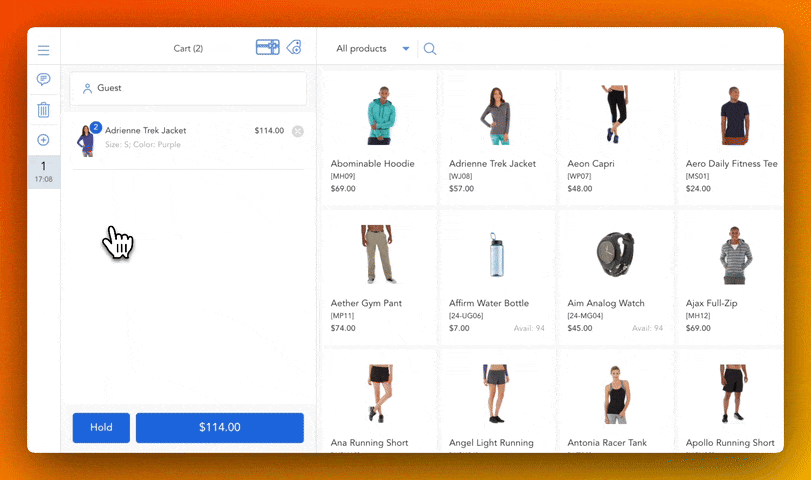Select order tab 1 at 17:08
811x480 pixels.
point(44,171)
